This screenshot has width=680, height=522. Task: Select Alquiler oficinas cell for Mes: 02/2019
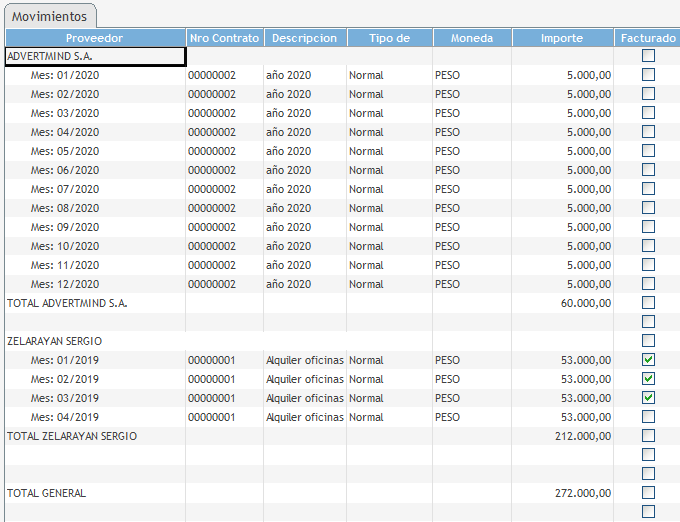[x=304, y=379]
